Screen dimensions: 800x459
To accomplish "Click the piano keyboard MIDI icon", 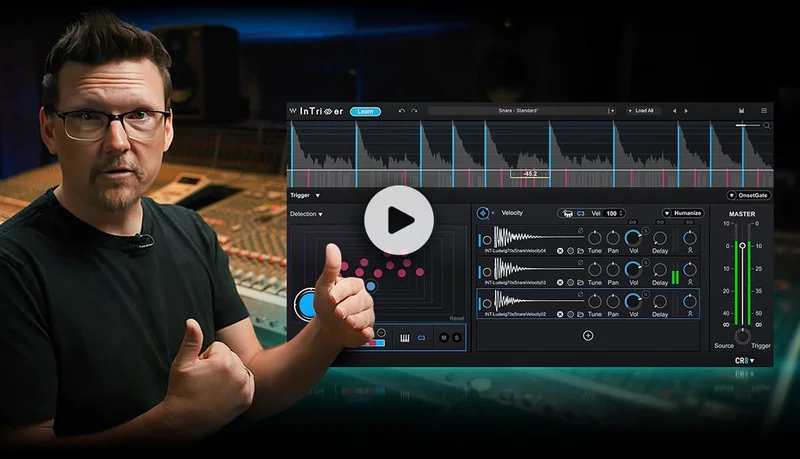I will 405,338.
